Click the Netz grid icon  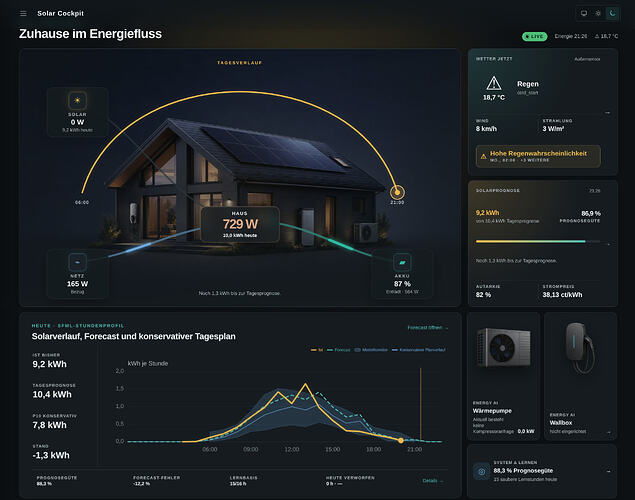[77, 262]
